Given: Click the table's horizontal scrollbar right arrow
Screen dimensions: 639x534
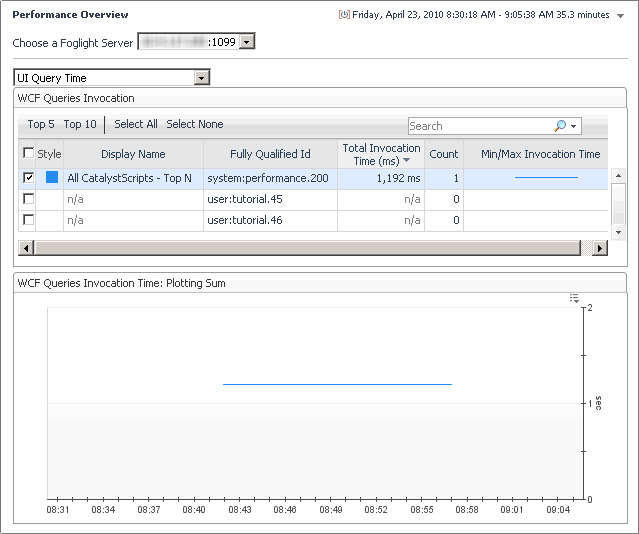Looking at the screenshot, I should pos(600,247).
